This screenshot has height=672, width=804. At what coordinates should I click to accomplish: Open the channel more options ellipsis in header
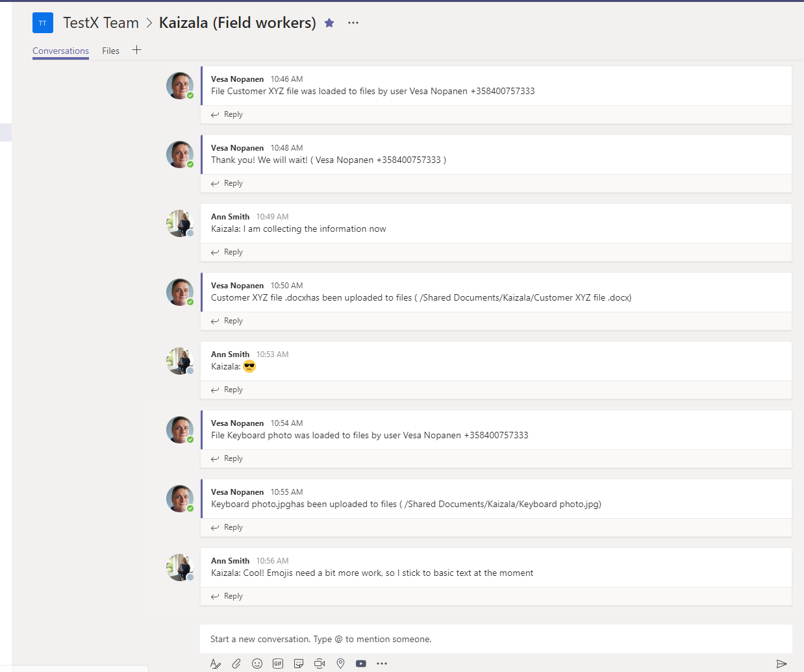coord(353,23)
